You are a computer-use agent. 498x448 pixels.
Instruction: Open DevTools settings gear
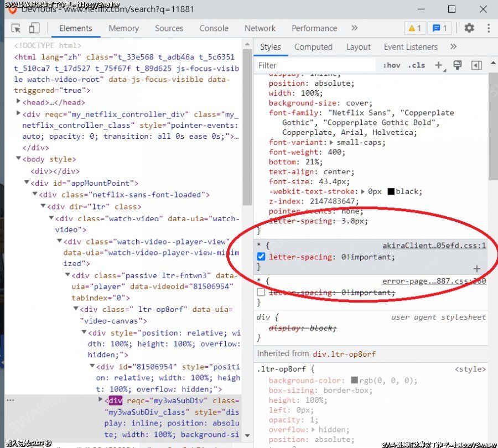pyautogui.click(x=469, y=28)
